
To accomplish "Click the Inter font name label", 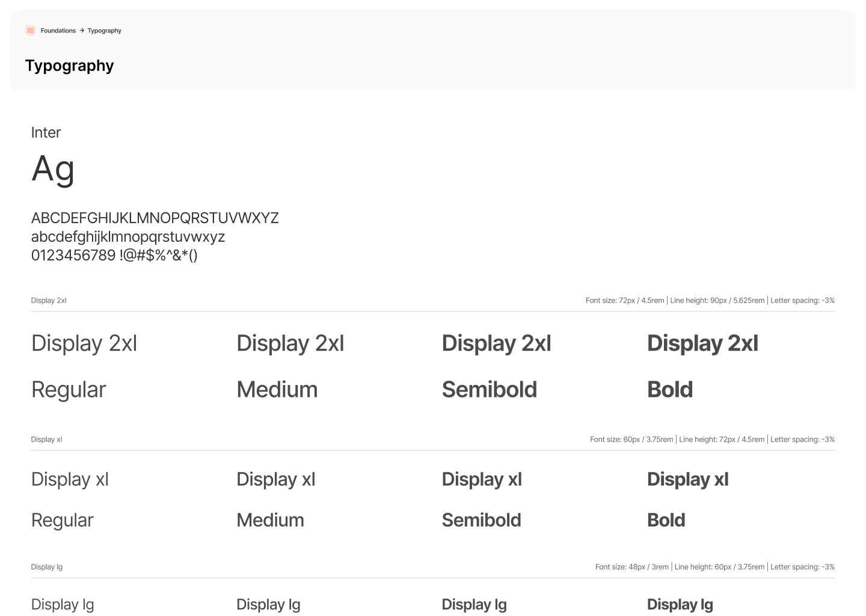I will click(46, 132).
